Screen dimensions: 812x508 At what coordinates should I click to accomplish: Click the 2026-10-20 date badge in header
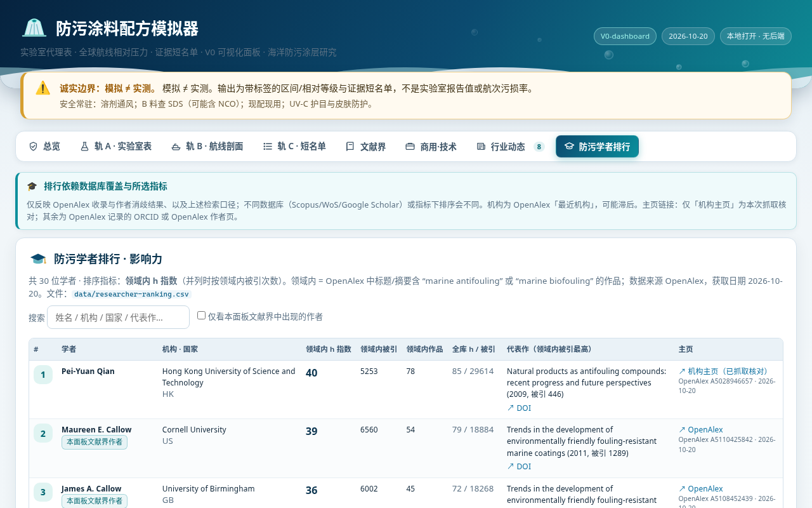pos(688,36)
